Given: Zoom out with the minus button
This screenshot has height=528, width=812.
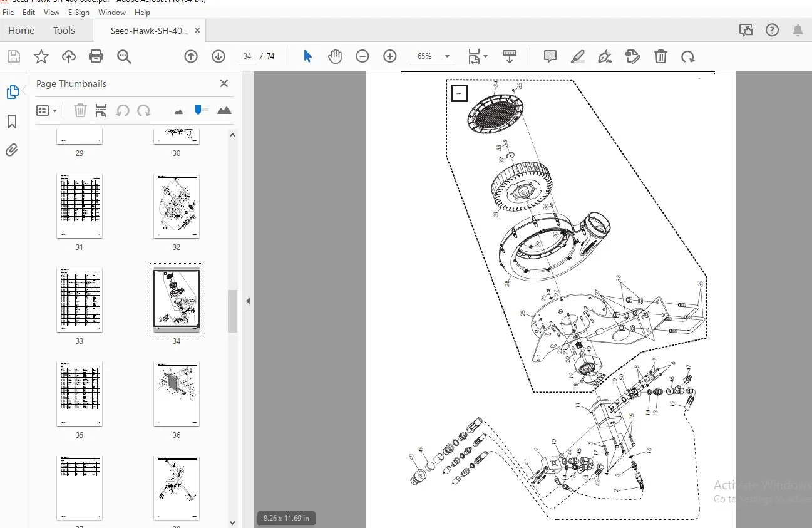Looking at the screenshot, I should click(362, 56).
